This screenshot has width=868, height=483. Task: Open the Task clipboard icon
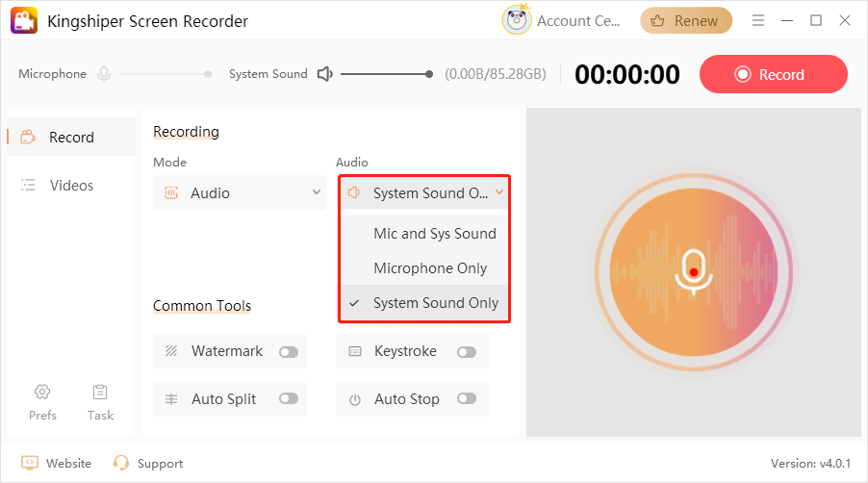click(x=100, y=392)
